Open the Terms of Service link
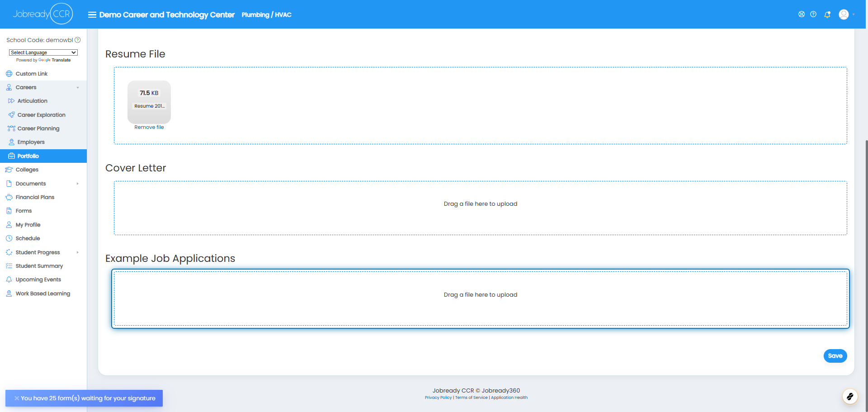The height and width of the screenshot is (412, 868). point(471,398)
